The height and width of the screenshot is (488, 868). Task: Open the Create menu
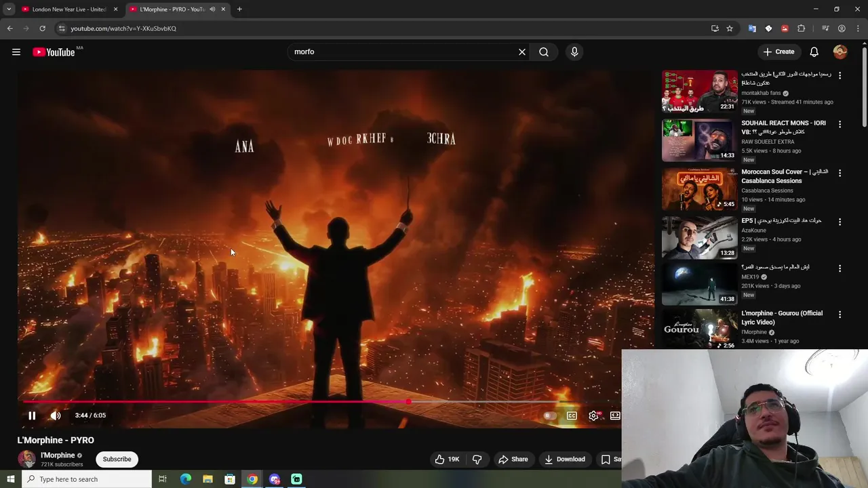(778, 52)
